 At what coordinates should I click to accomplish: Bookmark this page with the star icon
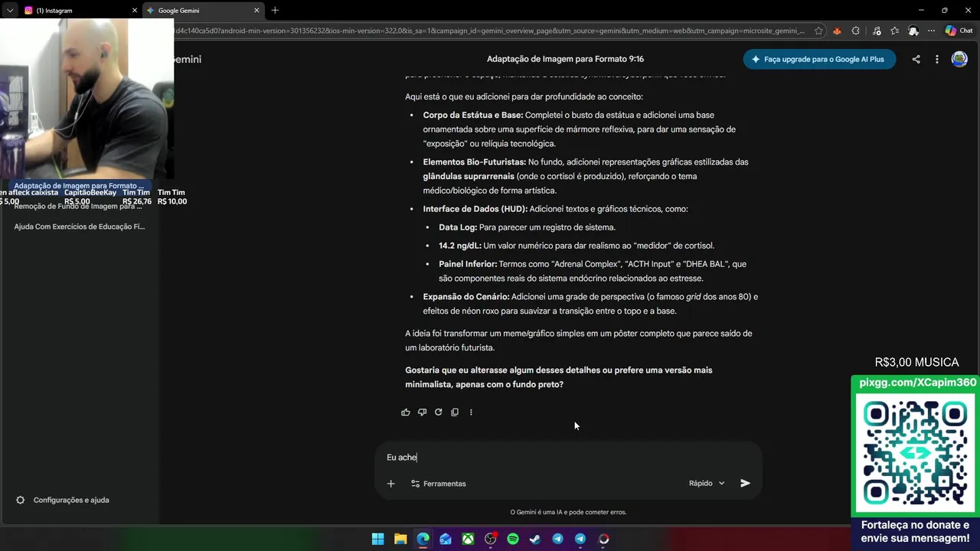click(818, 31)
